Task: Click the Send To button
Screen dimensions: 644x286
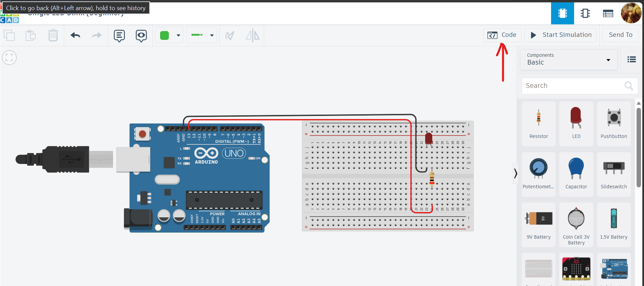Action: pos(621,35)
